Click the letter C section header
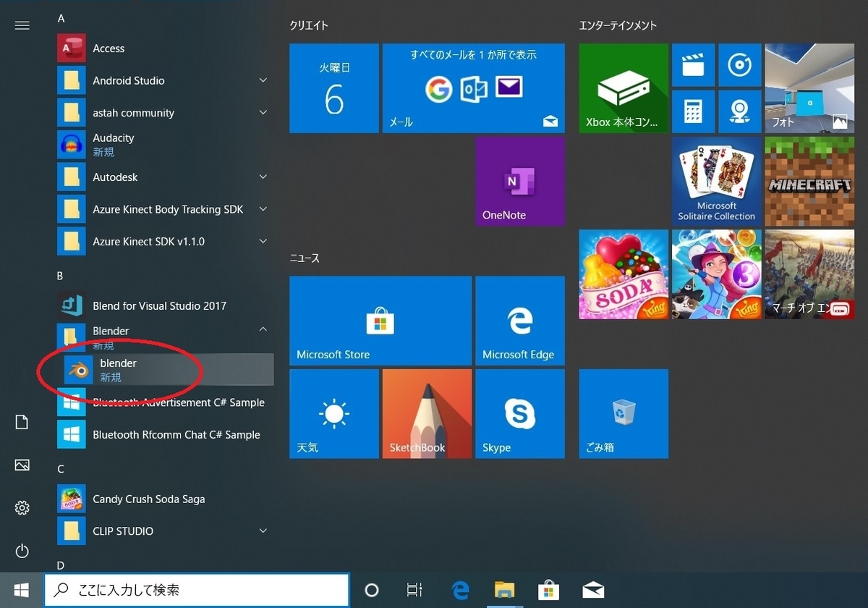The height and width of the screenshot is (608, 868). tap(61, 468)
